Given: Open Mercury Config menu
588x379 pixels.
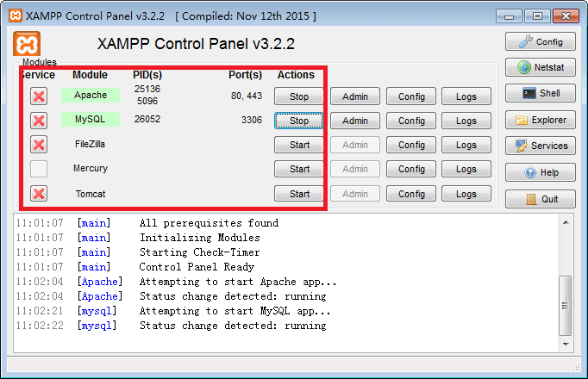Looking at the screenshot, I should tap(411, 169).
